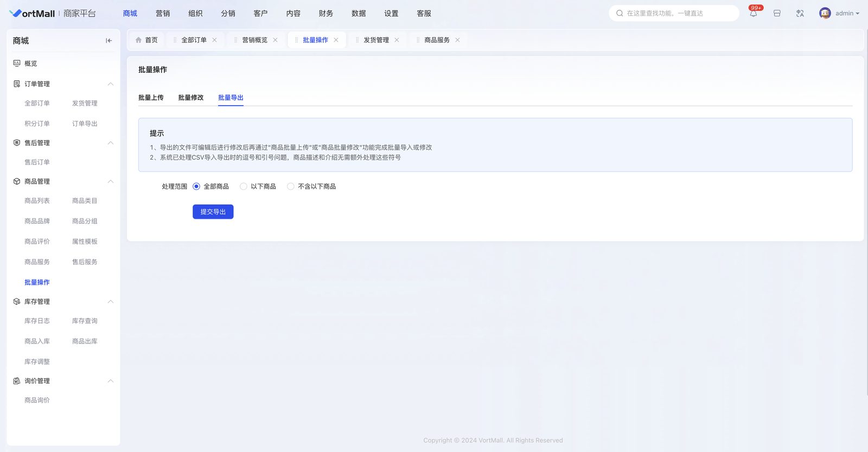Image resolution: width=868 pixels, height=452 pixels.
Task: Choose the 不含以下商品 radio option
Action: point(291,187)
